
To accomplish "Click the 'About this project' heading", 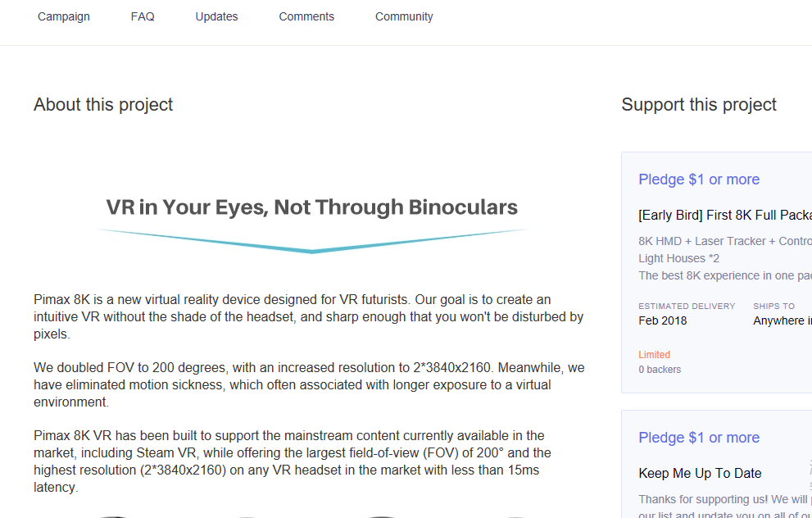I will click(x=103, y=105).
